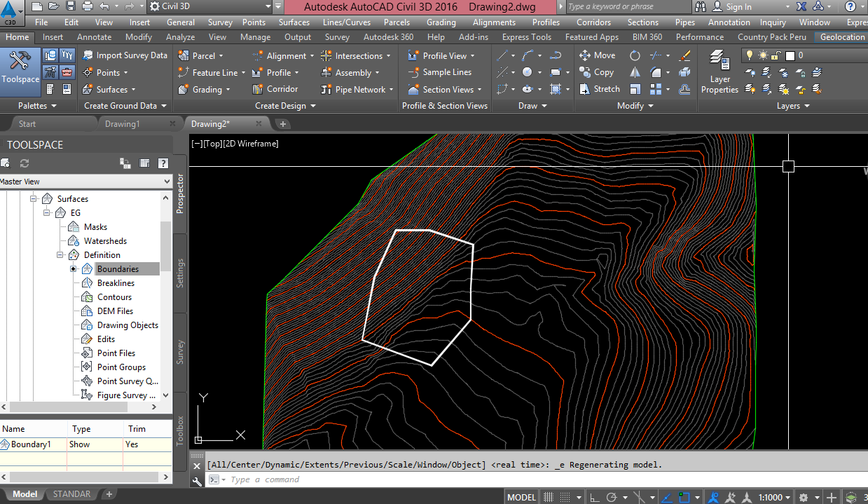
Task: Toggle ortho mode in status bar
Action: point(595,497)
